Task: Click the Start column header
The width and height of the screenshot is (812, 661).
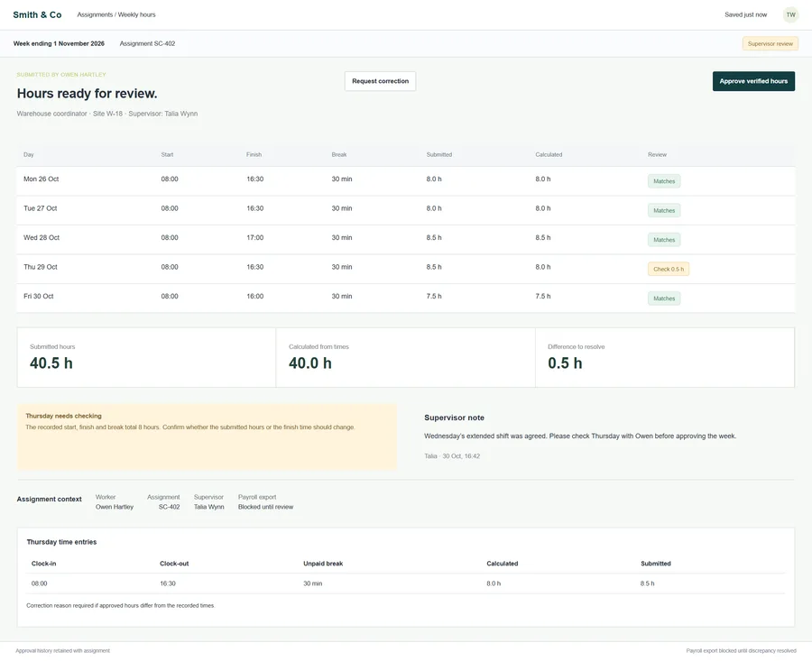Action: (x=167, y=155)
